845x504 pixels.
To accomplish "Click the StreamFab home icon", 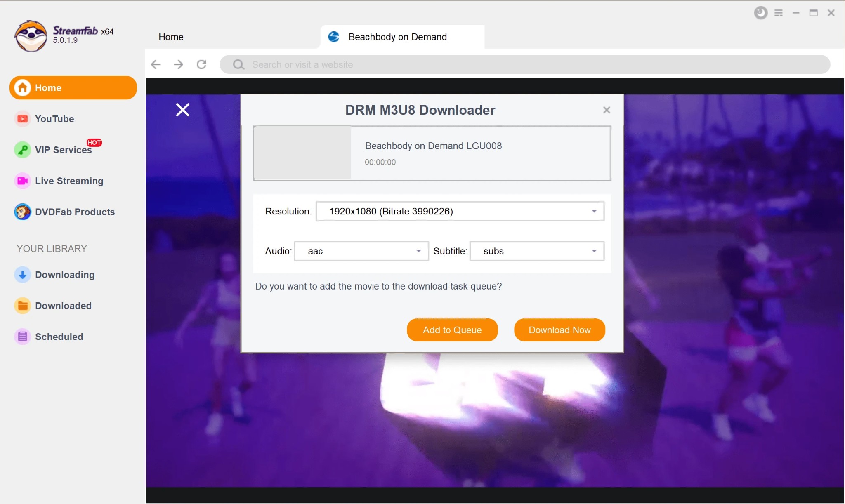I will (x=22, y=87).
